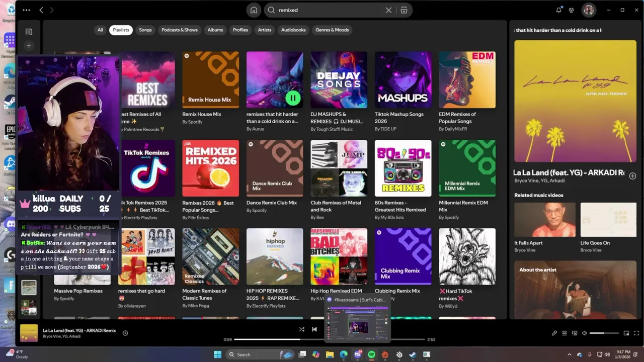Add track via plus in Now Playing panel
This screenshot has height=362, width=644.
click(x=632, y=176)
